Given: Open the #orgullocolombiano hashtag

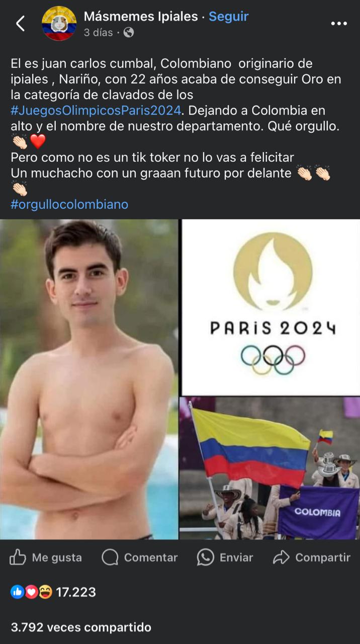Looking at the screenshot, I should click(x=69, y=204).
